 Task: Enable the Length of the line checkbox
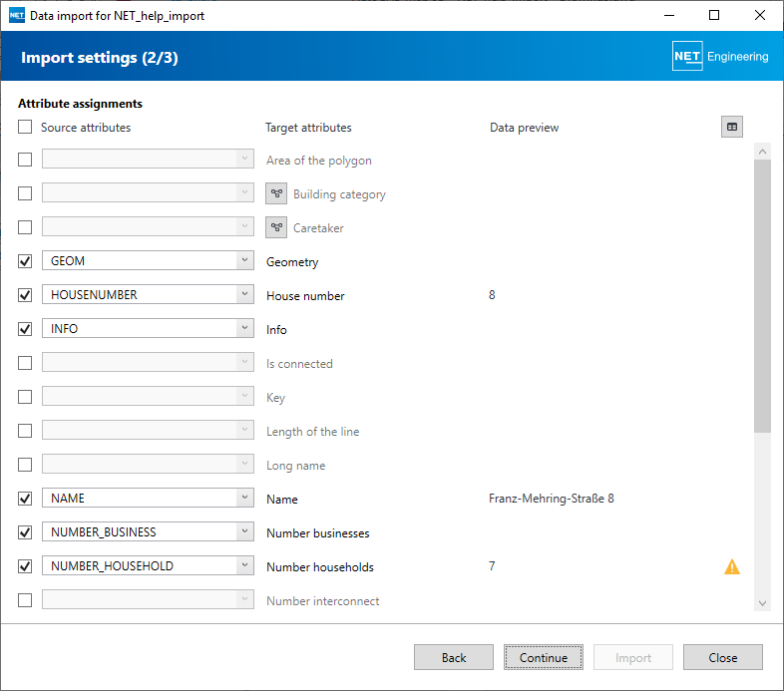tap(25, 431)
